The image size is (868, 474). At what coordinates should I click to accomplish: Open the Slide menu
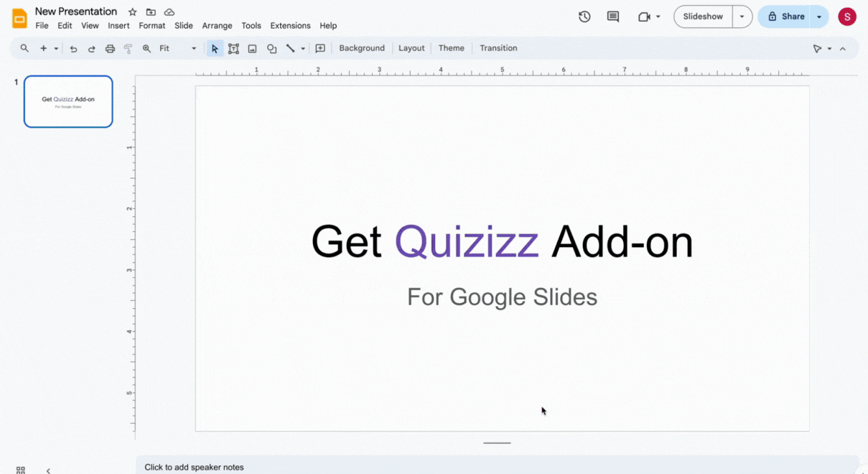(184, 26)
